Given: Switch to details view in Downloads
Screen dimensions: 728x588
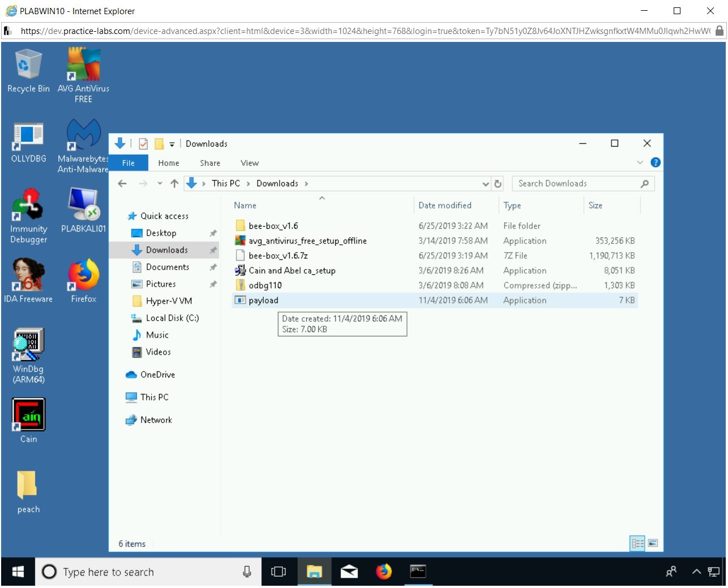Looking at the screenshot, I should [637, 543].
